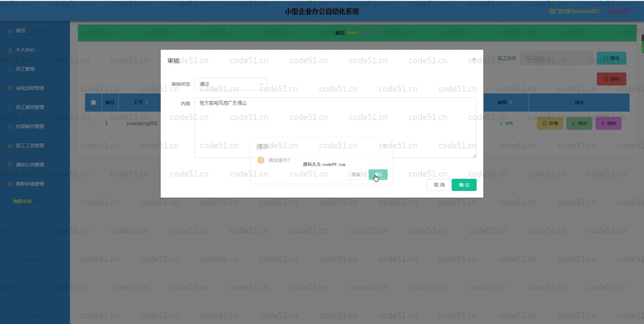Toggle the checkbox for row yuangong001
Viewport: 644px width, 324px height.
point(93,123)
